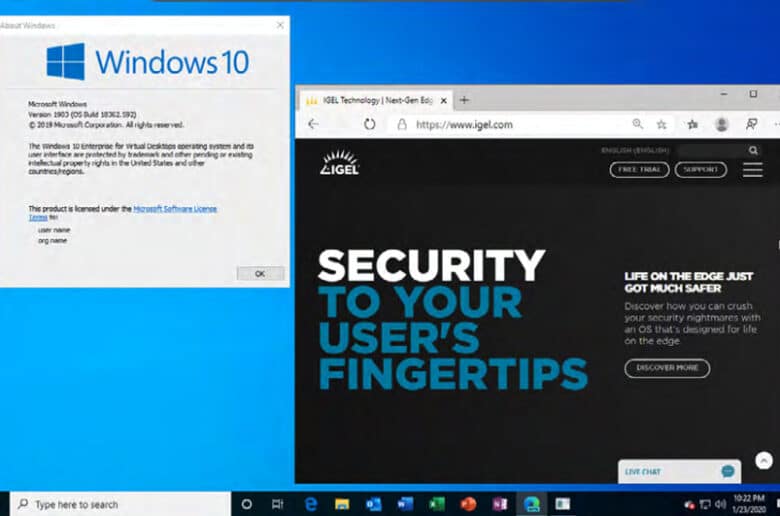This screenshot has width=780, height=516.
Task: Open browser profile avatar
Action: tap(721, 124)
